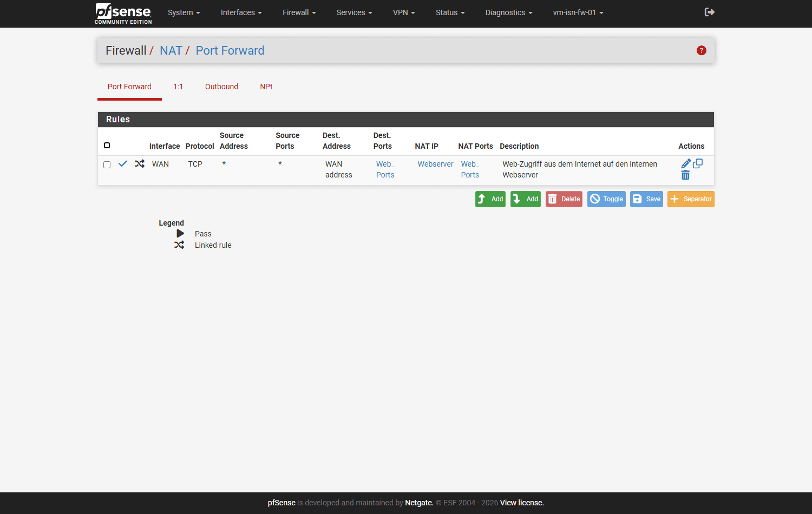812x514 pixels.
Task: Click the View license link
Action: [x=522, y=503]
